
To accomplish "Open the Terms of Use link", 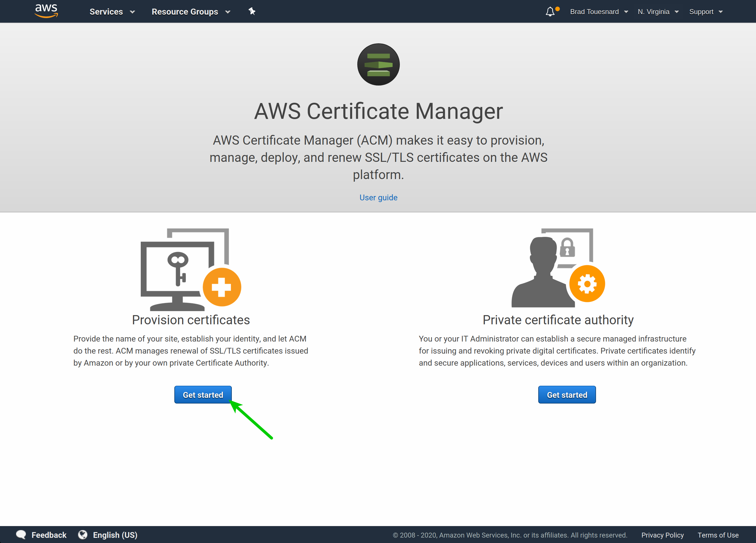I will pos(718,535).
